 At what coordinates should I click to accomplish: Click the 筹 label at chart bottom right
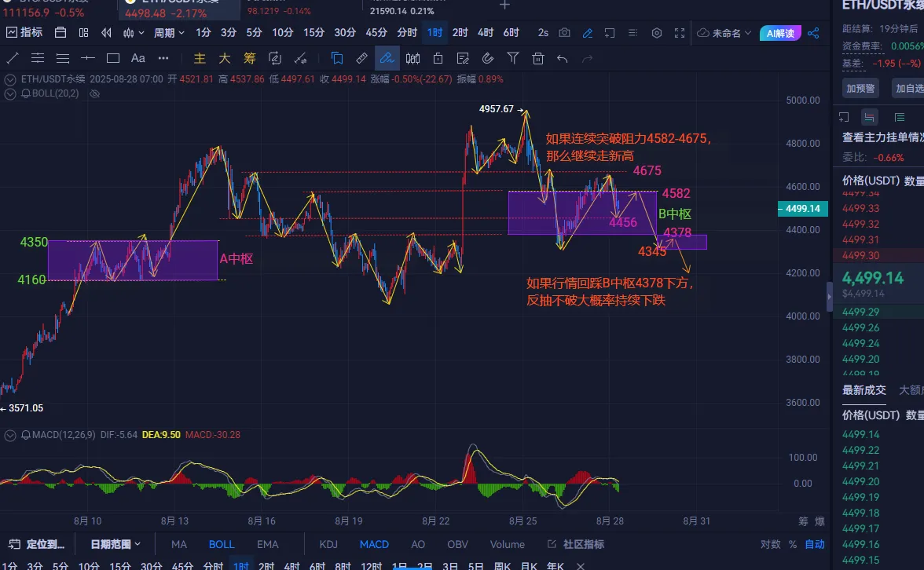pyautogui.click(x=803, y=521)
